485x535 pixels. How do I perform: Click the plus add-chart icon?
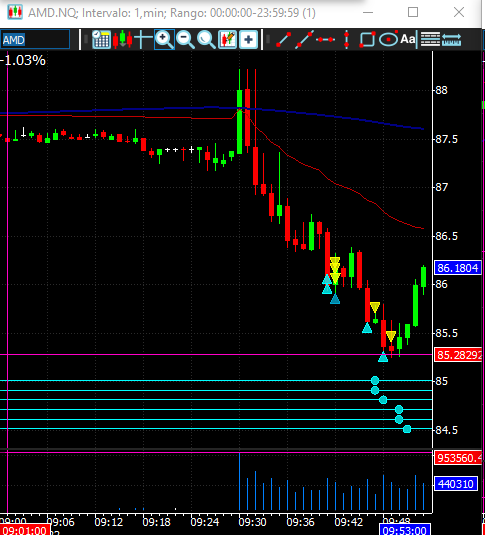pyautogui.click(x=248, y=40)
